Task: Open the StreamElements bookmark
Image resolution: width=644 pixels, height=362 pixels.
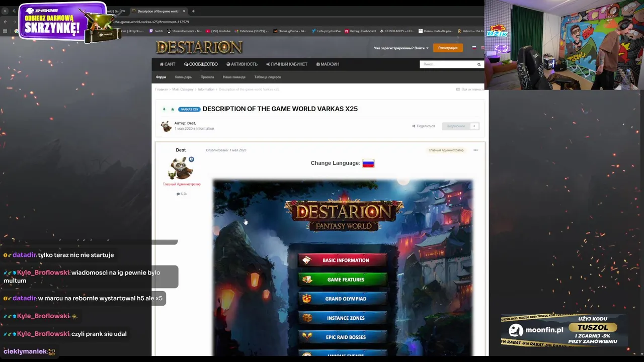Action: tap(184, 31)
